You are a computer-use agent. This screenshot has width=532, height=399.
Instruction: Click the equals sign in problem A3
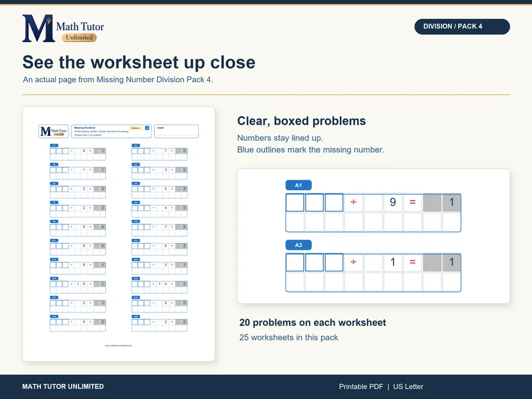coord(413,262)
